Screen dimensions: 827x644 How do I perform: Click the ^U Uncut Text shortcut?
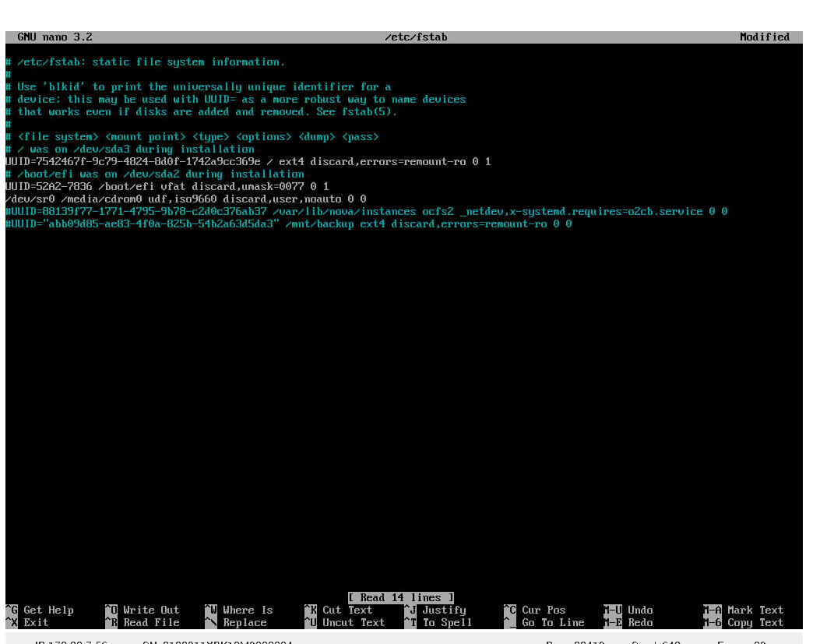tap(344, 622)
